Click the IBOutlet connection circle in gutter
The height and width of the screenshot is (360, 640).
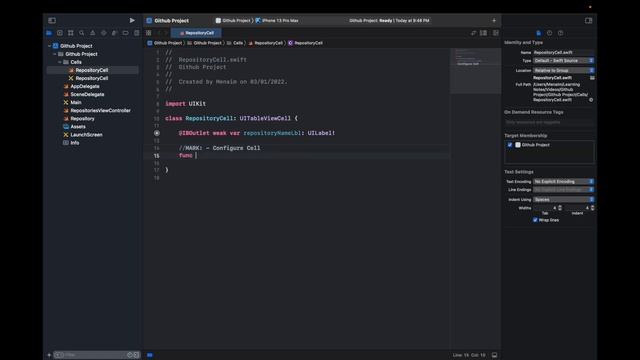(157, 133)
